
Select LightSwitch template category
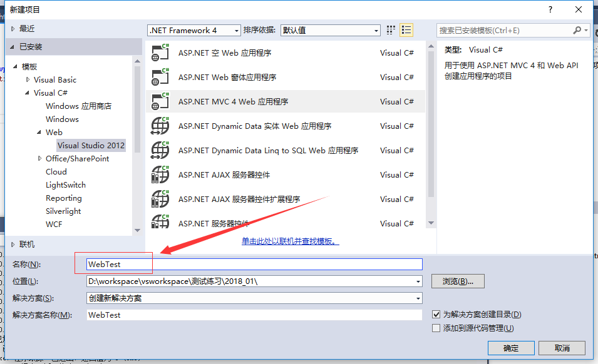pos(66,185)
